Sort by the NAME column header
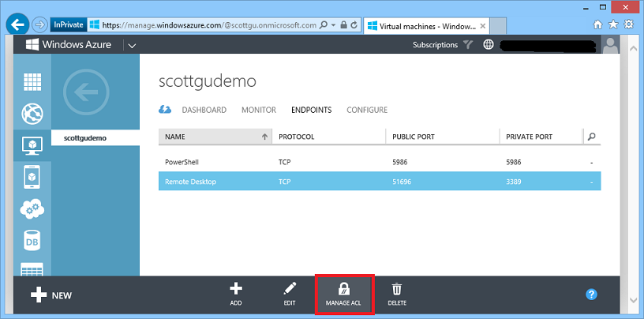Viewport: 644px width, 319px height. [x=215, y=137]
